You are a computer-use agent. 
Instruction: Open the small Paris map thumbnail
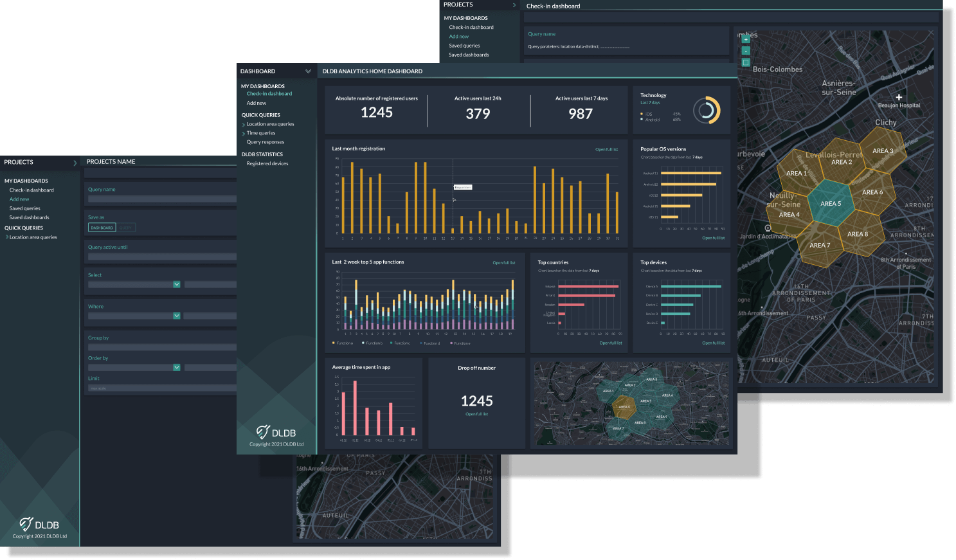click(x=633, y=404)
